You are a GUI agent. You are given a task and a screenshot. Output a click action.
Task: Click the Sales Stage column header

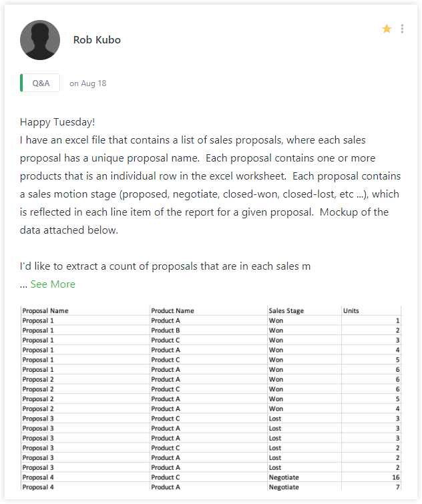(x=286, y=311)
